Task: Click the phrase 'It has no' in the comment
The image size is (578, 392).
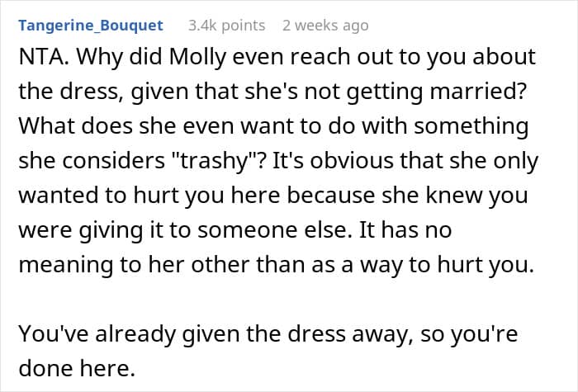Action: click(x=405, y=230)
